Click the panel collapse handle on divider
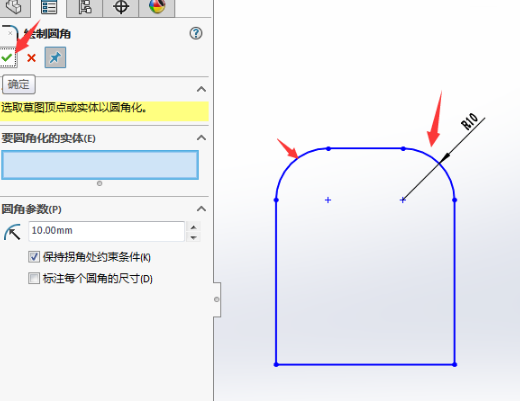 (217, 299)
